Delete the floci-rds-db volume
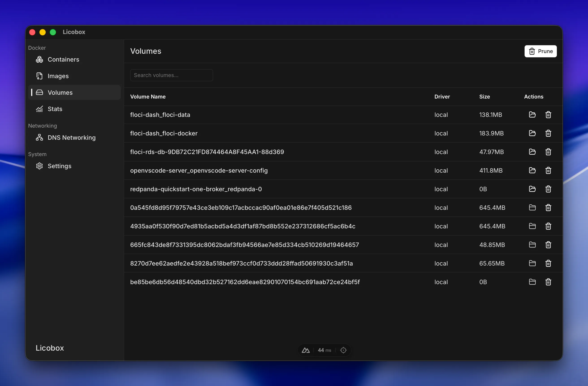 [x=548, y=152]
